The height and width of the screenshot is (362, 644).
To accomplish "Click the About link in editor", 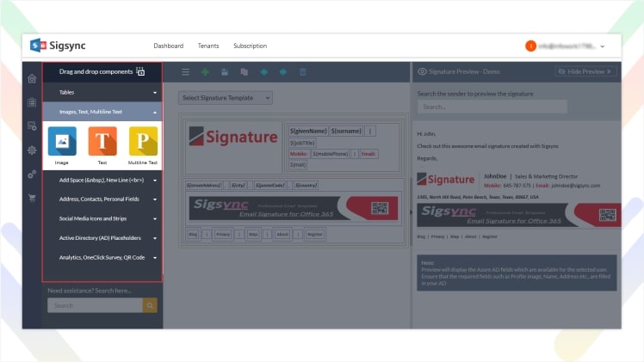I will click(x=282, y=235).
